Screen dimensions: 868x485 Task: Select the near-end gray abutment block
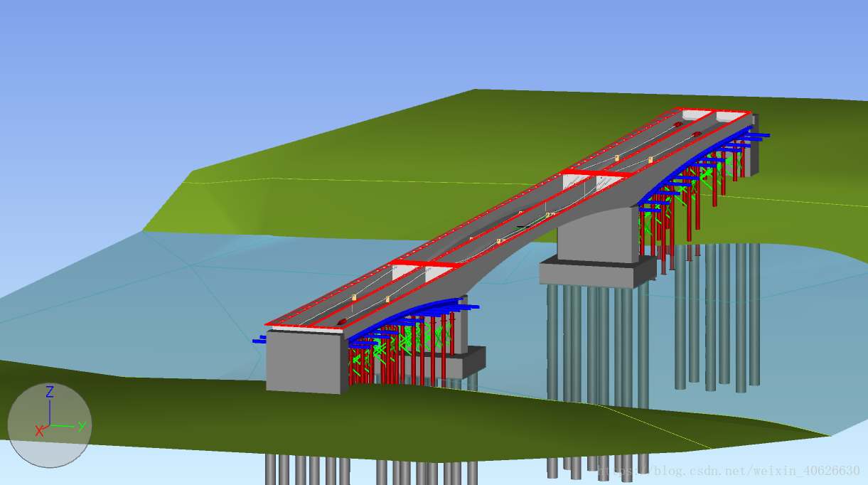306,361
